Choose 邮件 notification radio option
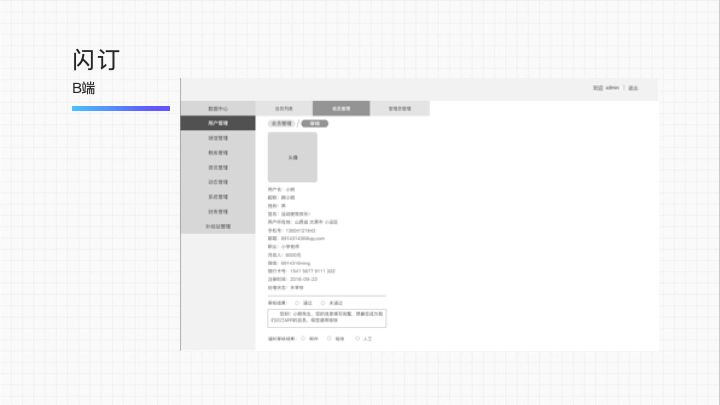 pos(303,338)
